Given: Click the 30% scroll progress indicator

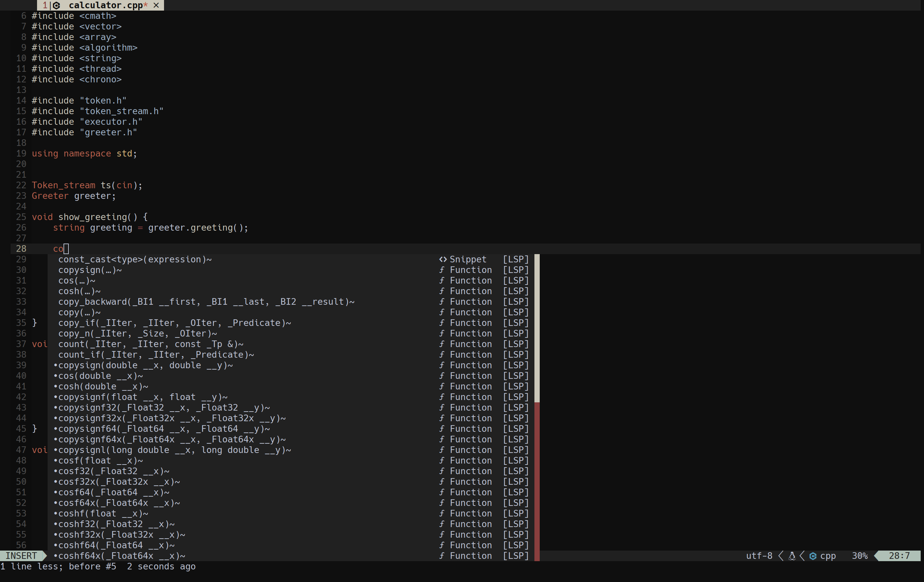Looking at the screenshot, I should tap(860, 556).
